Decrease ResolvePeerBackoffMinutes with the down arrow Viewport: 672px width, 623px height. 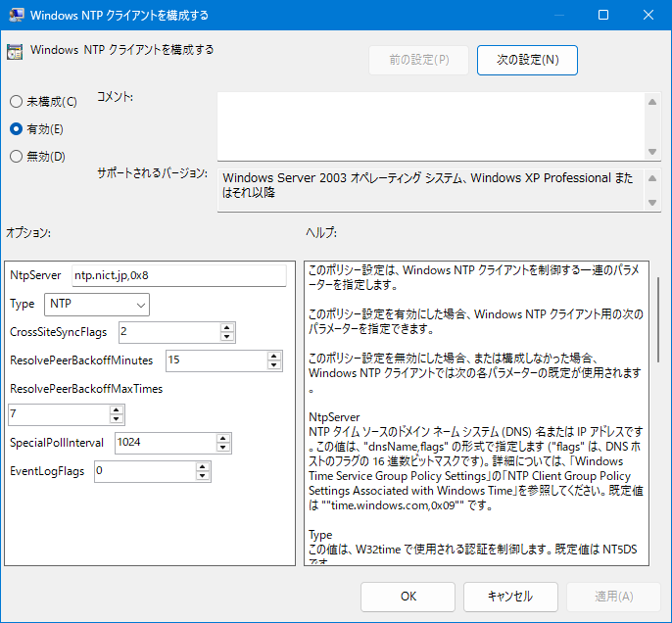(274, 365)
